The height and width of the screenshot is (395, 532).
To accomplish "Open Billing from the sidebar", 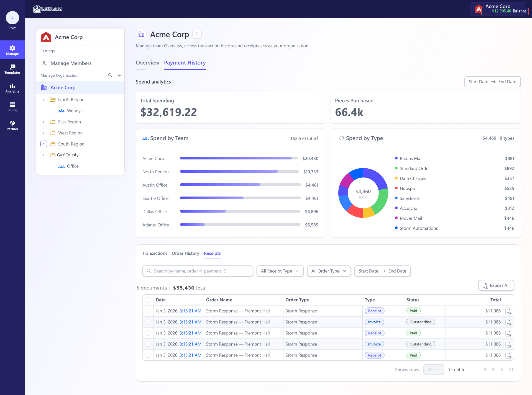I will [x=12, y=107].
